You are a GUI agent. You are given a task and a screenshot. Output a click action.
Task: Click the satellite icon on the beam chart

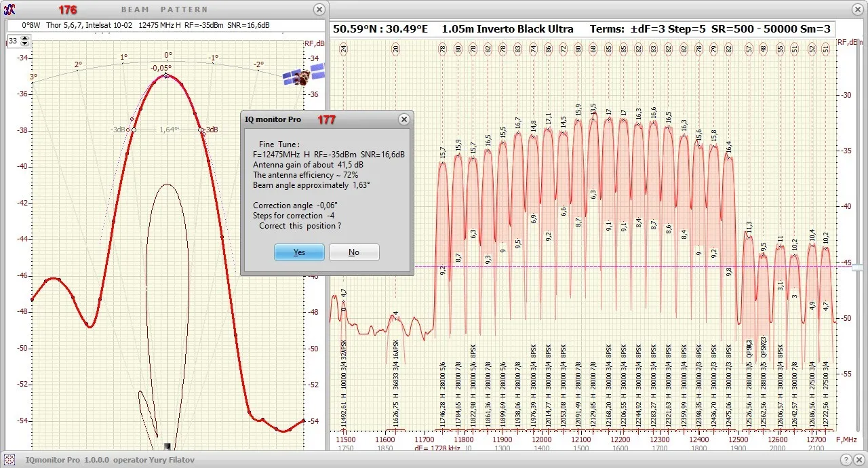click(x=303, y=75)
